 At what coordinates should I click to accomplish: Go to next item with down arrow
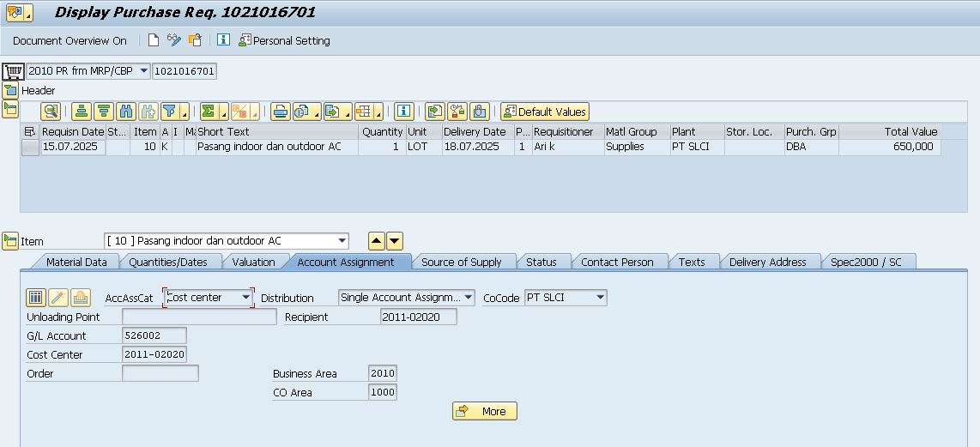(395, 241)
